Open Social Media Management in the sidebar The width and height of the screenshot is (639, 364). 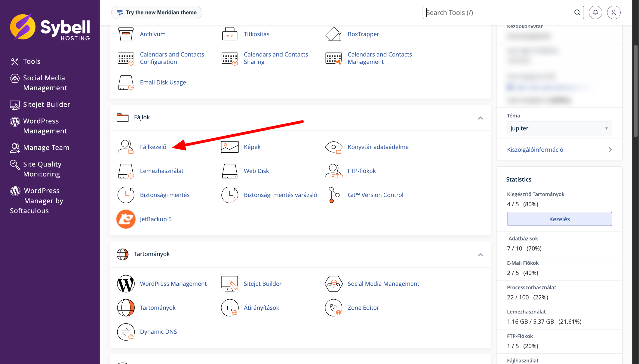pyautogui.click(x=38, y=83)
